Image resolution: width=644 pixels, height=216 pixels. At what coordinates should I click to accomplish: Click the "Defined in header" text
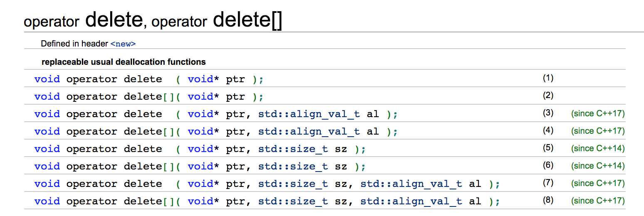(74, 44)
